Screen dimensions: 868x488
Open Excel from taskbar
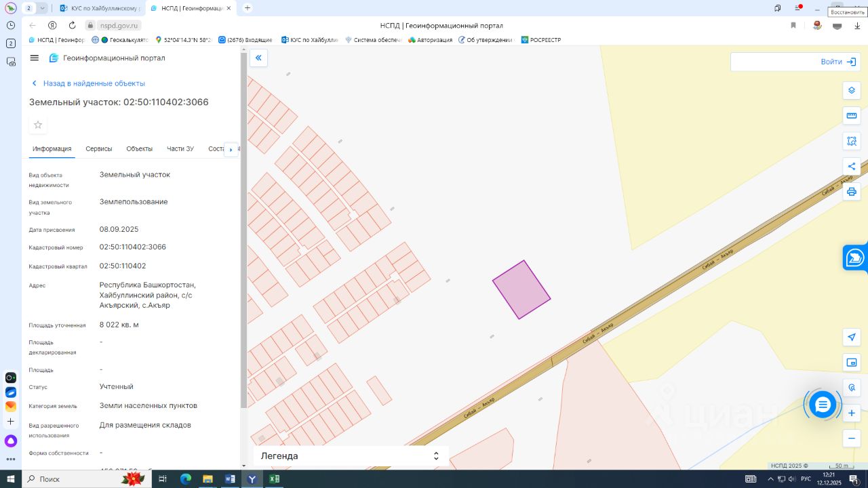(x=274, y=479)
